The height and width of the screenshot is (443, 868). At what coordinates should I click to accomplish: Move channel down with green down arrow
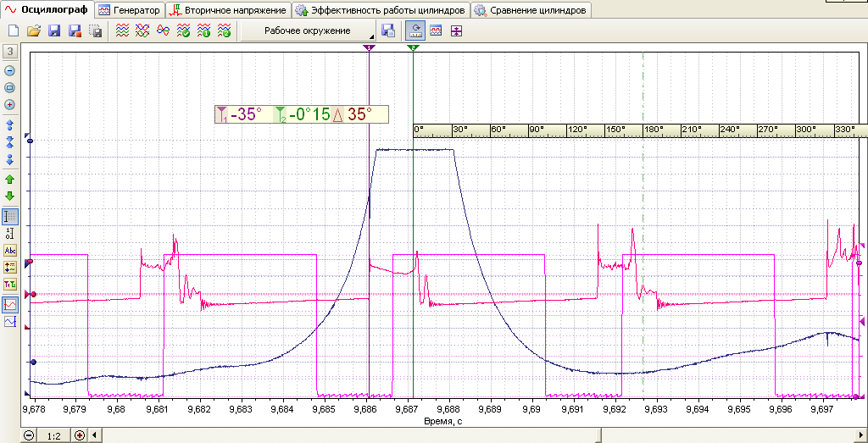(x=10, y=196)
